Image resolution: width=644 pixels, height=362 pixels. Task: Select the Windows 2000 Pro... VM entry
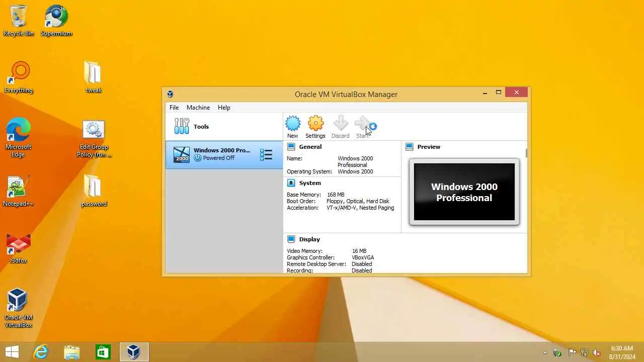pyautogui.click(x=224, y=155)
